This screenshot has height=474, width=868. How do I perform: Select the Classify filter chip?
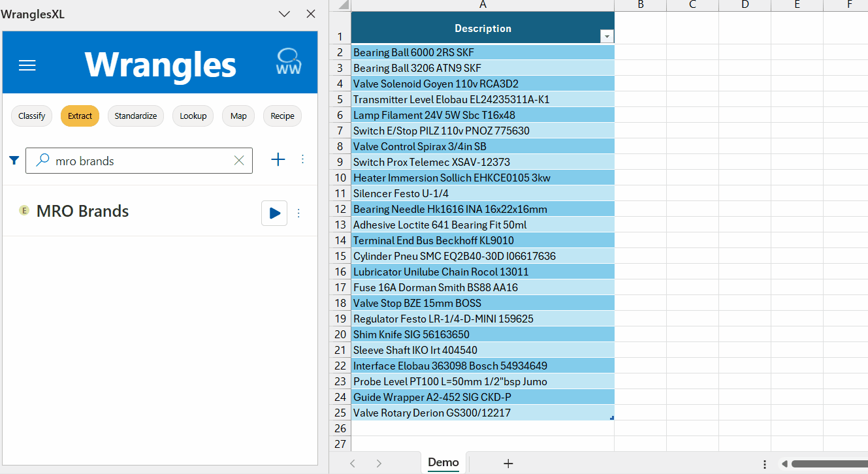coord(31,116)
